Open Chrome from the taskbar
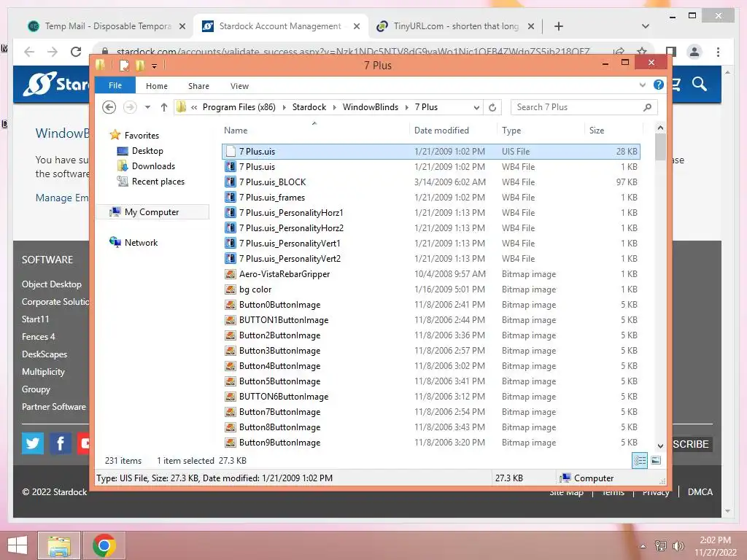 104,545
